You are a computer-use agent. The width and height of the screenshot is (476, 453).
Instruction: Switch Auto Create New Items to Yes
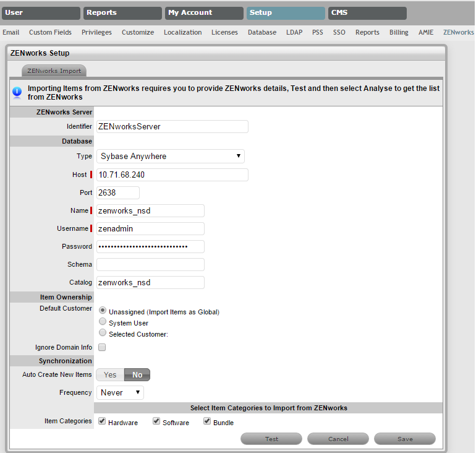110,374
